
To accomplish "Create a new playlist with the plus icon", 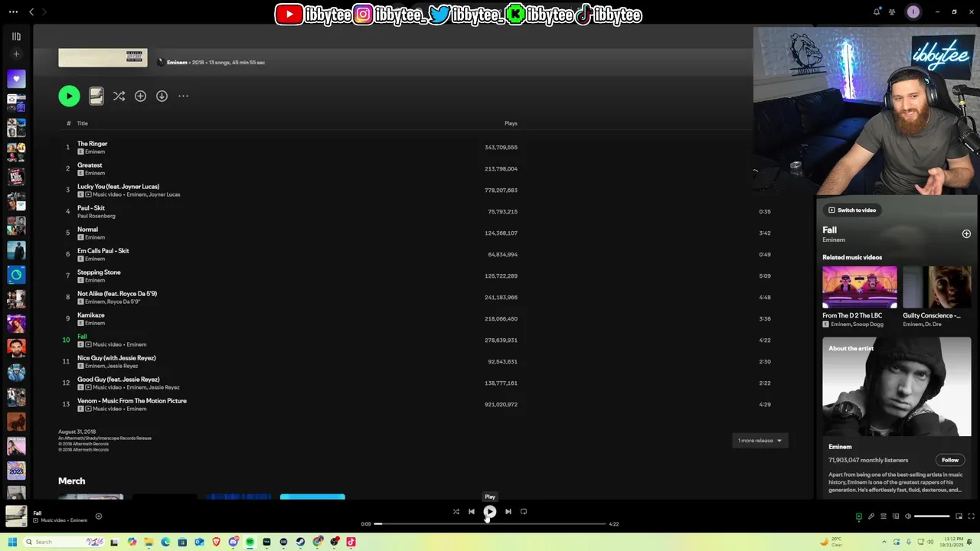I will (x=16, y=54).
